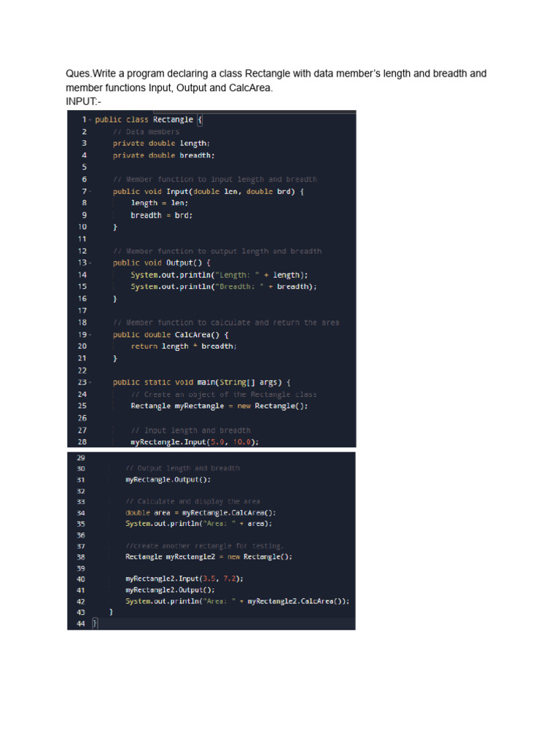Click the 'return length * breadth;' statement

184,347
